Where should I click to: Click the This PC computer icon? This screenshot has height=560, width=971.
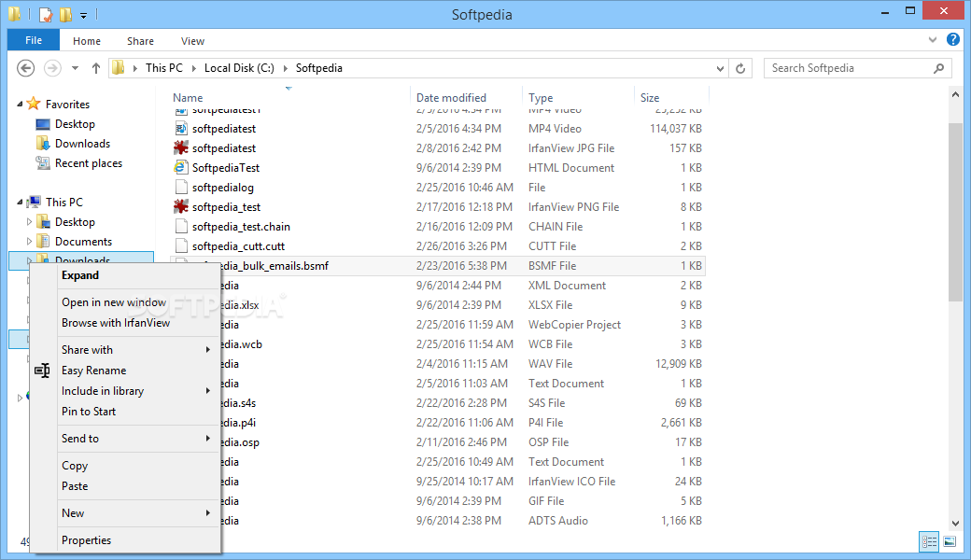[34, 202]
